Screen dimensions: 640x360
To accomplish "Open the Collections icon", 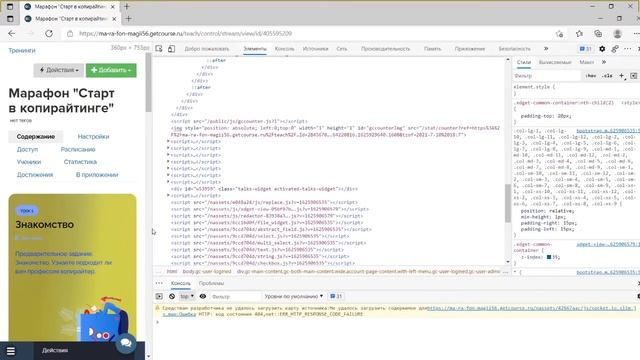I will 598,34.
